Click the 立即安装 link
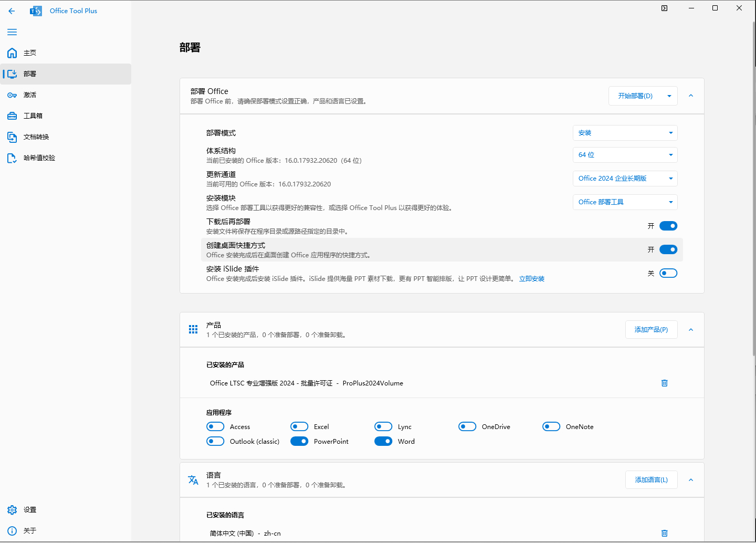Screen dimensions: 756x543 tap(531, 279)
